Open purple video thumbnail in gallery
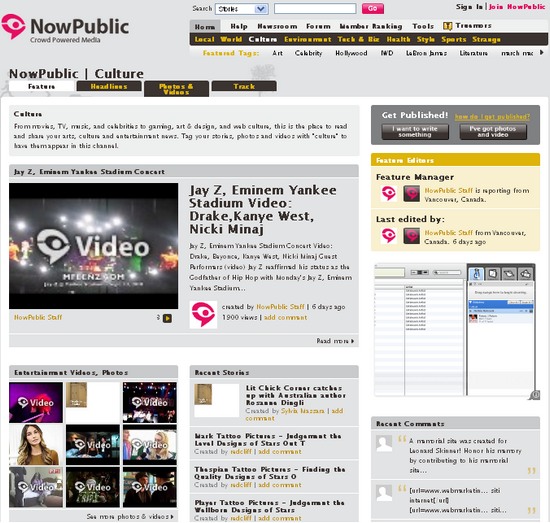The height and width of the screenshot is (523, 550). coord(36,402)
